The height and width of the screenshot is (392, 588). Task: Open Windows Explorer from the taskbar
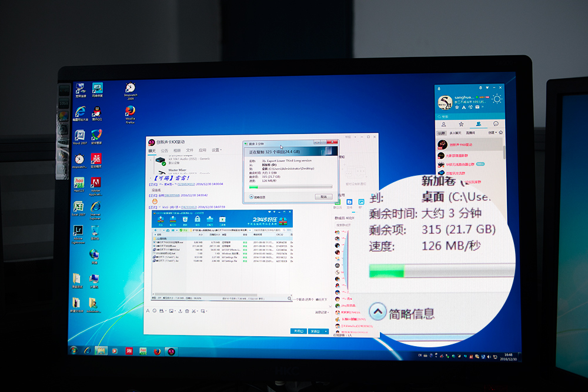[x=101, y=351]
